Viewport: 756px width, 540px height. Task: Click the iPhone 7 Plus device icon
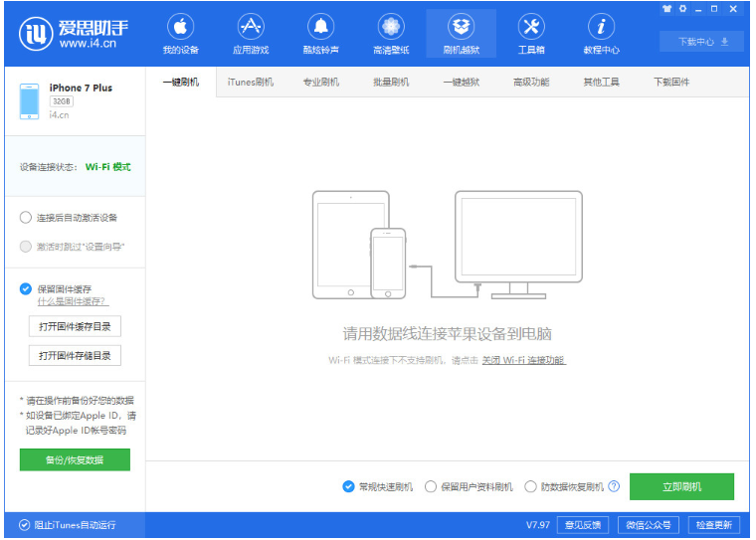click(x=30, y=101)
